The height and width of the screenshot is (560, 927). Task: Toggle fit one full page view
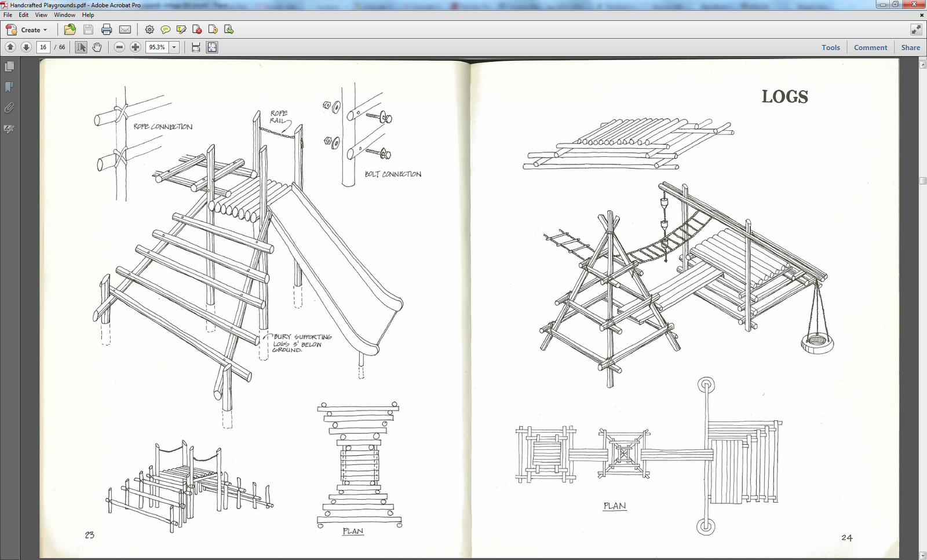[x=213, y=47]
